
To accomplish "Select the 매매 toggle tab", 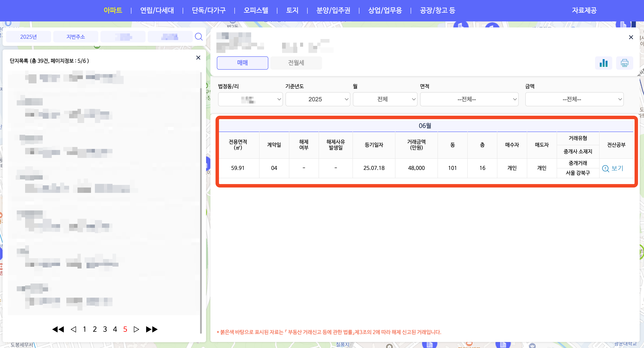I will 242,63.
